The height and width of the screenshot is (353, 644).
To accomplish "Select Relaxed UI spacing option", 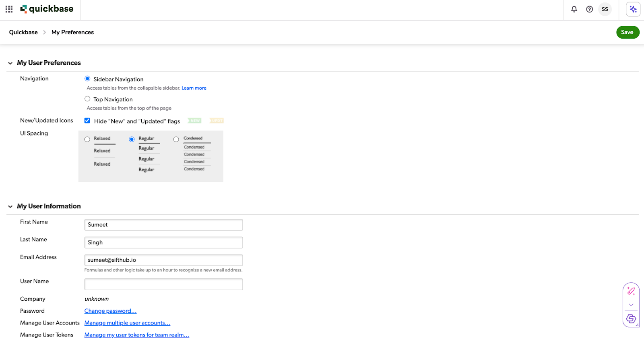I will 87,140.
